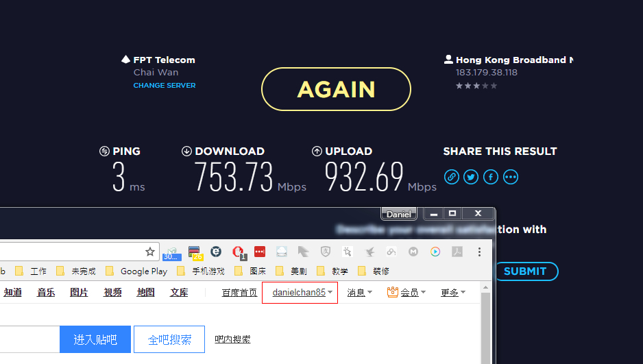Run the speed test AGAIN
Image resolution: width=643 pixels, height=364 pixels.
[x=337, y=89]
